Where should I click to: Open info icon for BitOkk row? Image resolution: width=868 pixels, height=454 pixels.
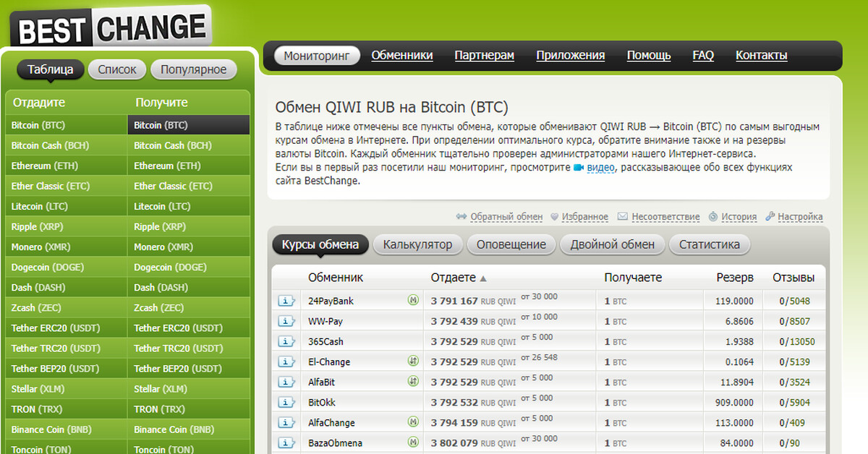pyautogui.click(x=286, y=402)
